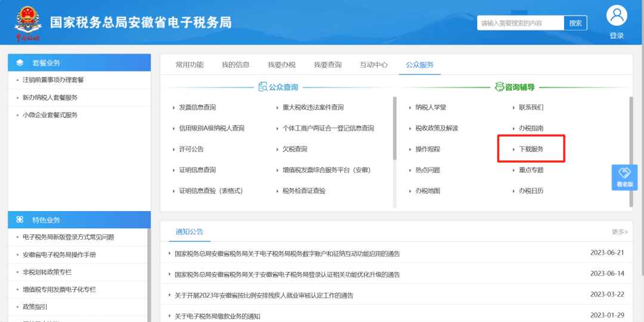The width and height of the screenshot is (644, 322).
Task: Open 操作规程 link
Action: 428,149
